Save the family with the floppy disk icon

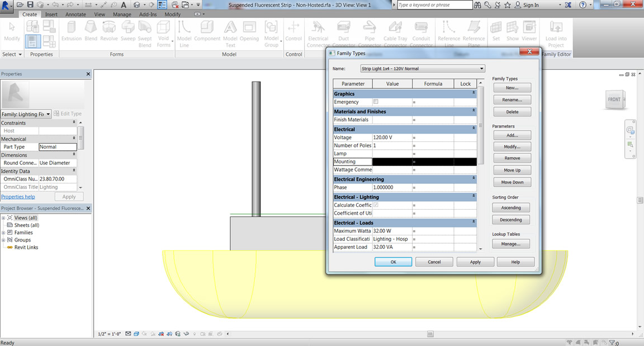coord(30,5)
